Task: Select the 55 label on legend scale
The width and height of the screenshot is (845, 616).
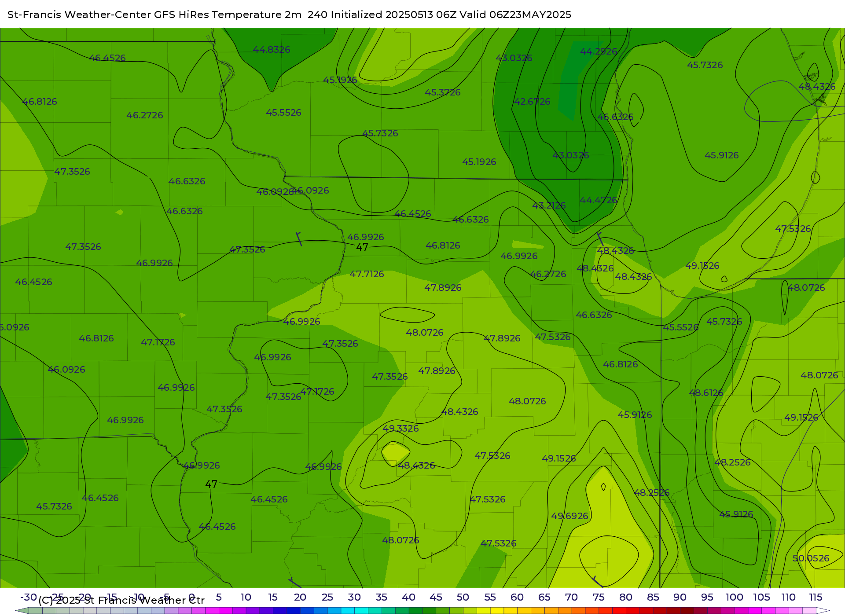Action: [490, 598]
